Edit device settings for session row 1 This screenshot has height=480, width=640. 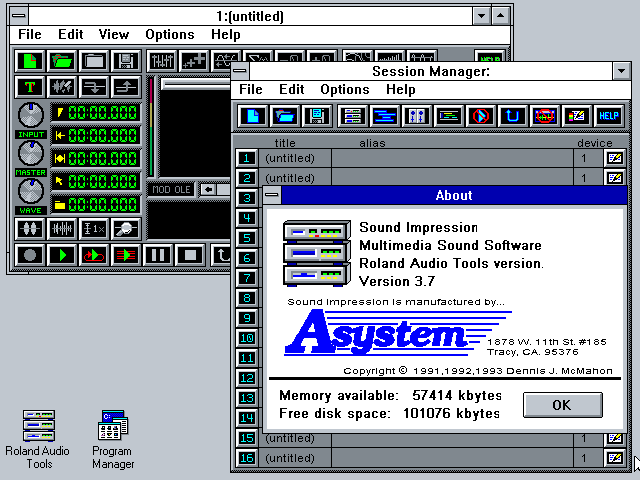tap(615, 158)
